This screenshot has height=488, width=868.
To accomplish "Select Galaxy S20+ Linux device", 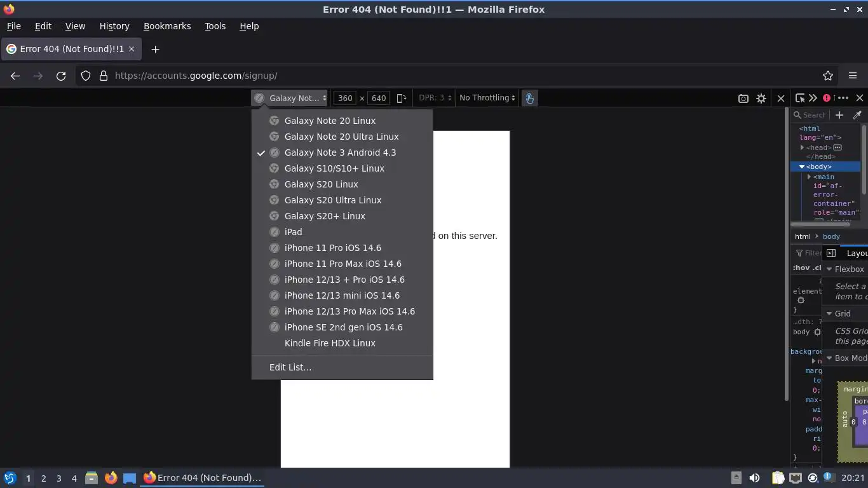I will point(342,216).
